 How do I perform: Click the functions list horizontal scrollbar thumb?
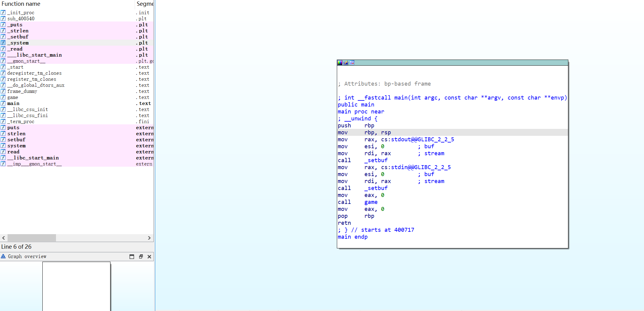[x=32, y=238]
